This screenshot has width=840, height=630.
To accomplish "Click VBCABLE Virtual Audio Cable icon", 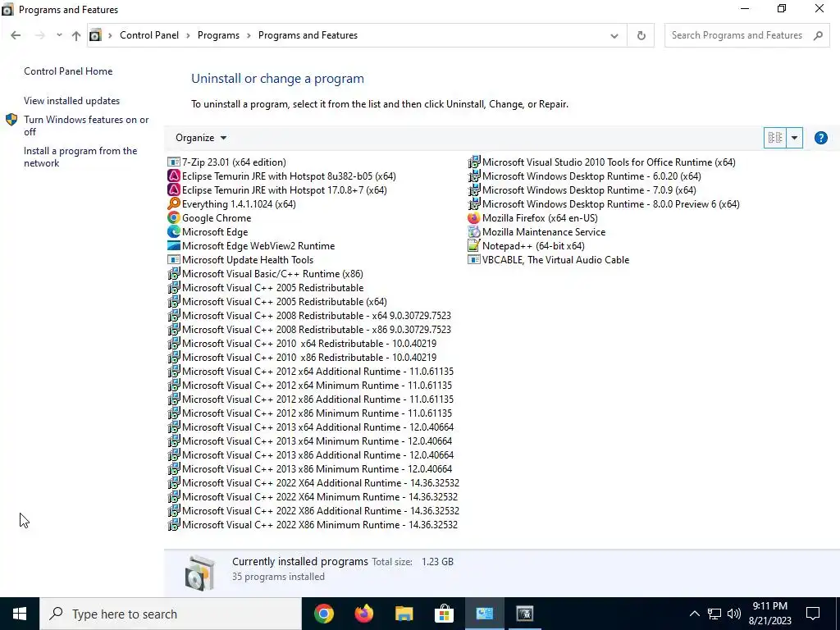I will [x=473, y=259].
